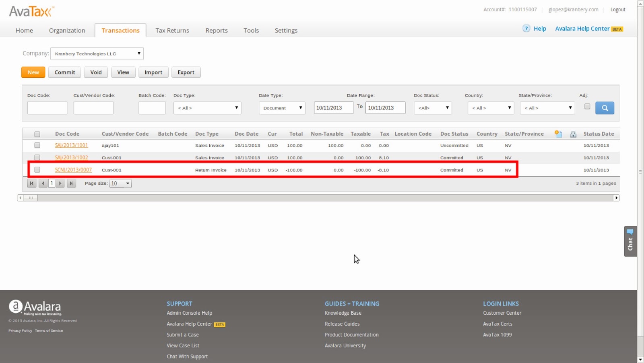Go to previous page of results
The height and width of the screenshot is (363, 644).
[43, 184]
